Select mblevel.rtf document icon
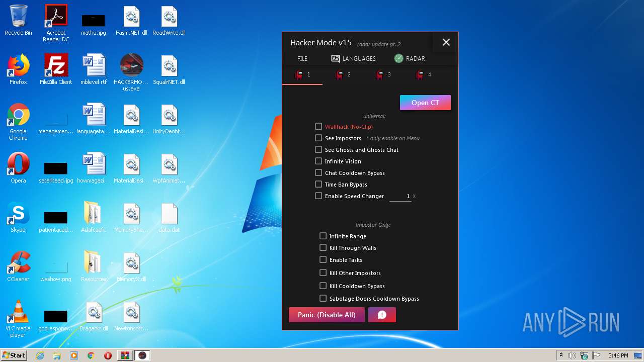Screen dimensions: 644x362 click(x=94, y=69)
